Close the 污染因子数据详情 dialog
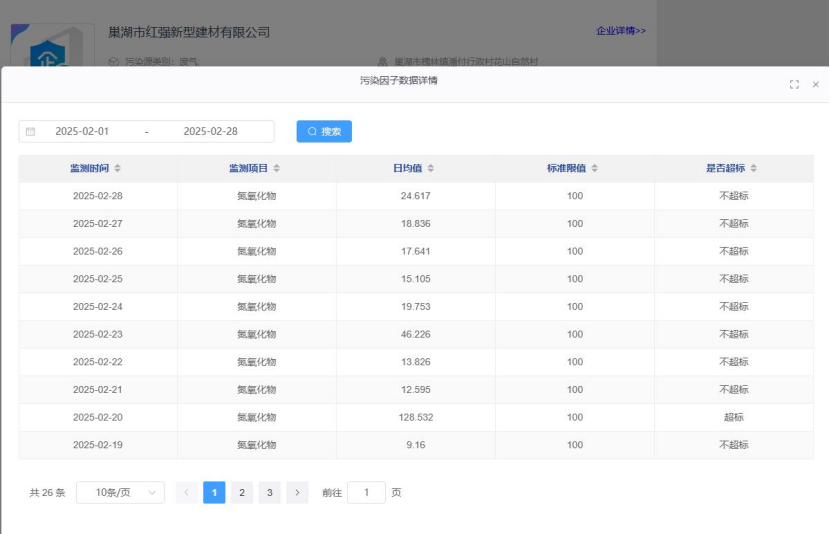Screen dimensions: 830x534 pyautogui.click(x=815, y=85)
